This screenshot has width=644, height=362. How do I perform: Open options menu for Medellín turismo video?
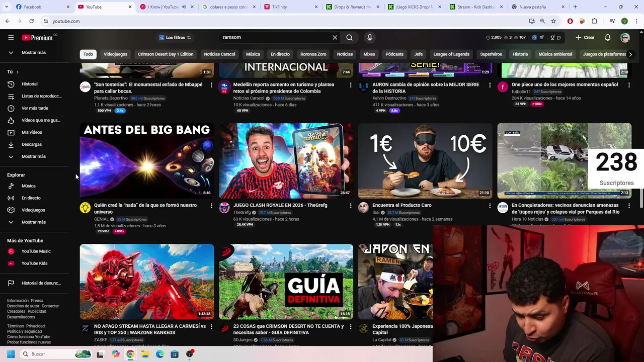(351, 85)
